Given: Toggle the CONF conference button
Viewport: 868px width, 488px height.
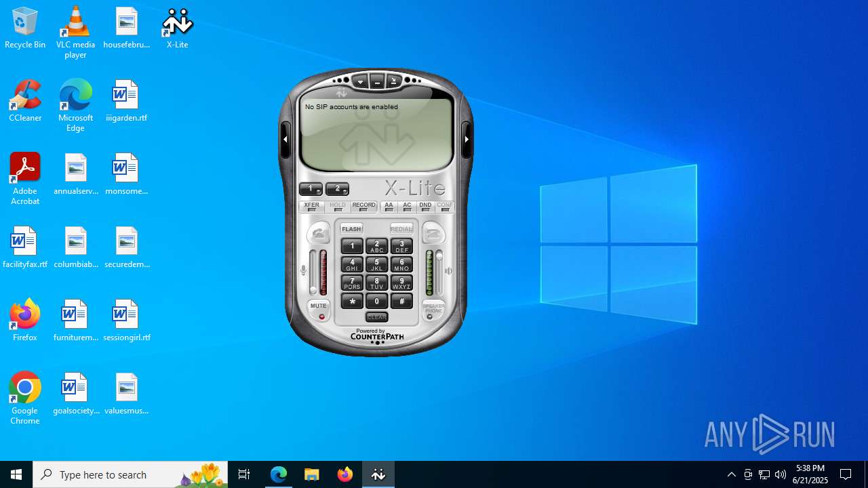Looking at the screenshot, I should pos(445,207).
